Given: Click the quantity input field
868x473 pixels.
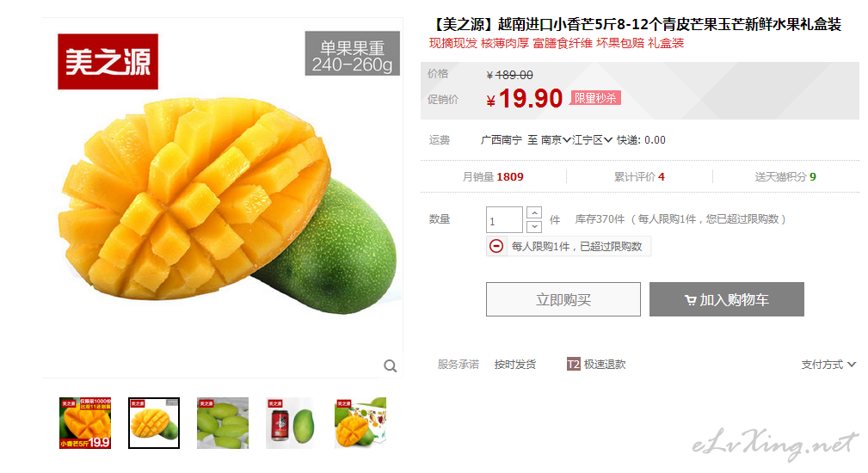Looking at the screenshot, I should pos(504,219).
